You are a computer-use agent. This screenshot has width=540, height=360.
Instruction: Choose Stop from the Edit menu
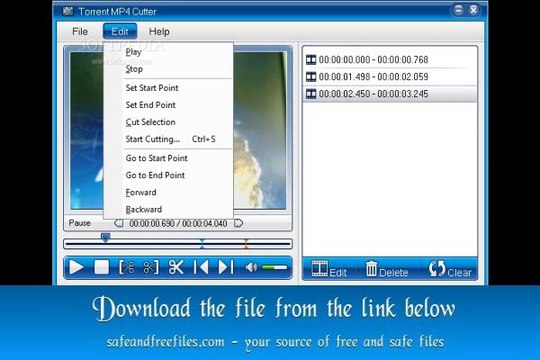coord(169,69)
